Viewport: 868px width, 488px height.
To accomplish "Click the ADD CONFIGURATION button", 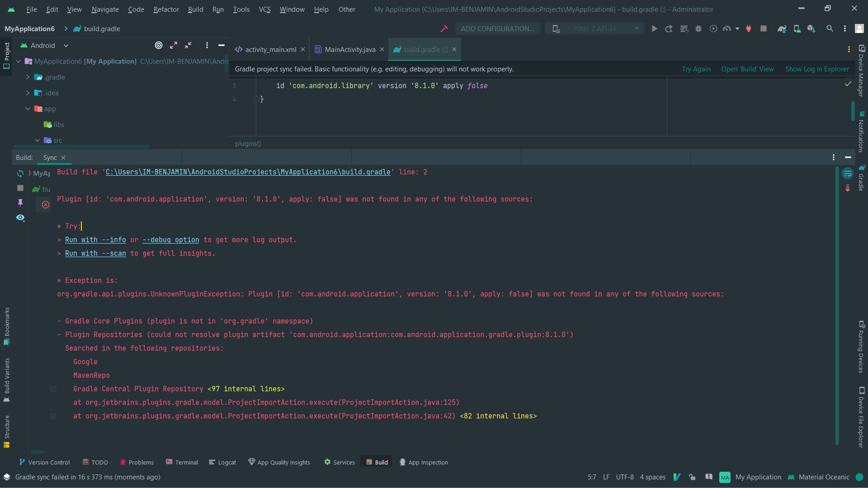I will tap(497, 28).
